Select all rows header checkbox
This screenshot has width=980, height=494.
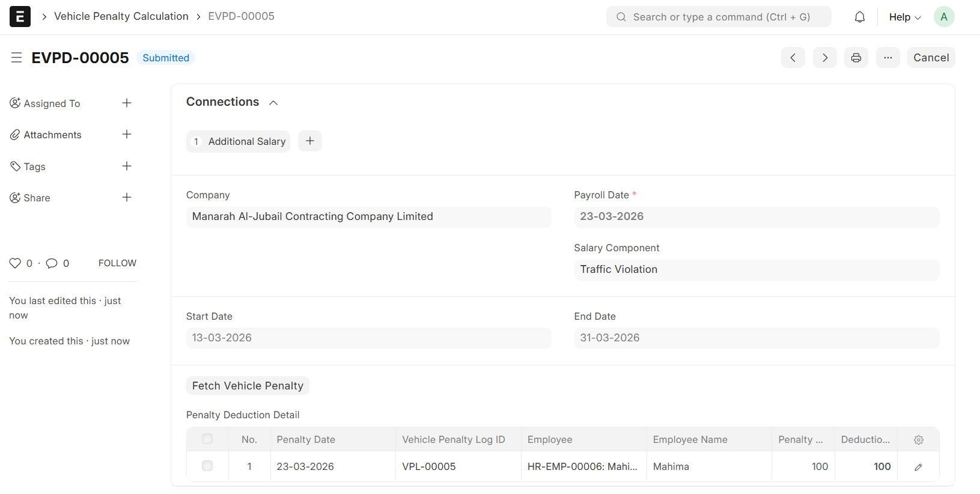[x=207, y=439]
